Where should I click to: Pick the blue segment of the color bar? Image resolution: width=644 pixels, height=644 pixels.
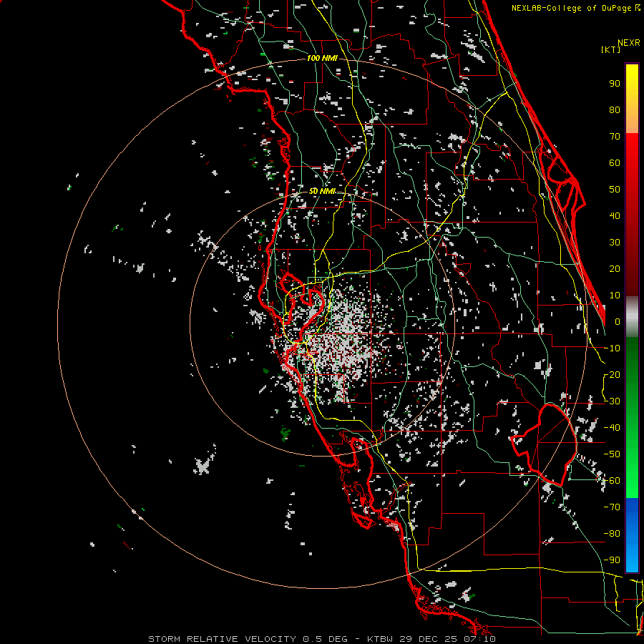632,534
